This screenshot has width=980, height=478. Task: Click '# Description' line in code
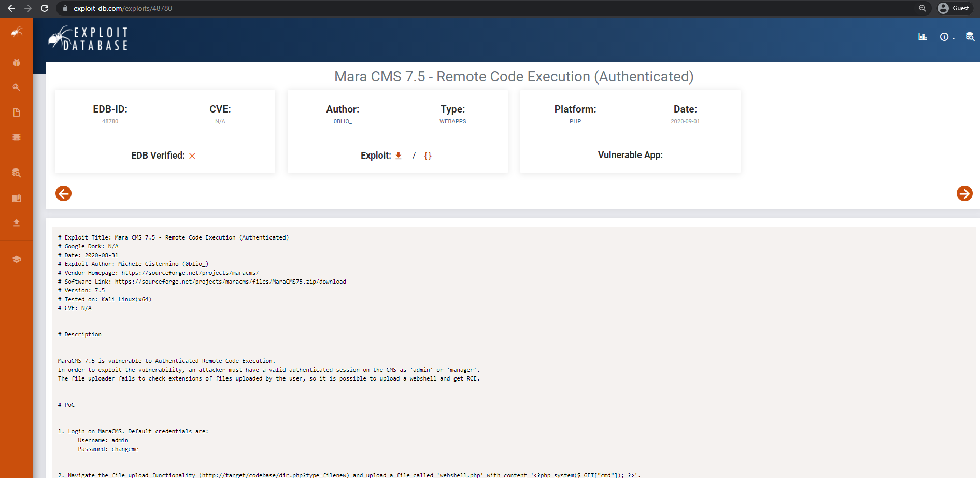click(80, 334)
